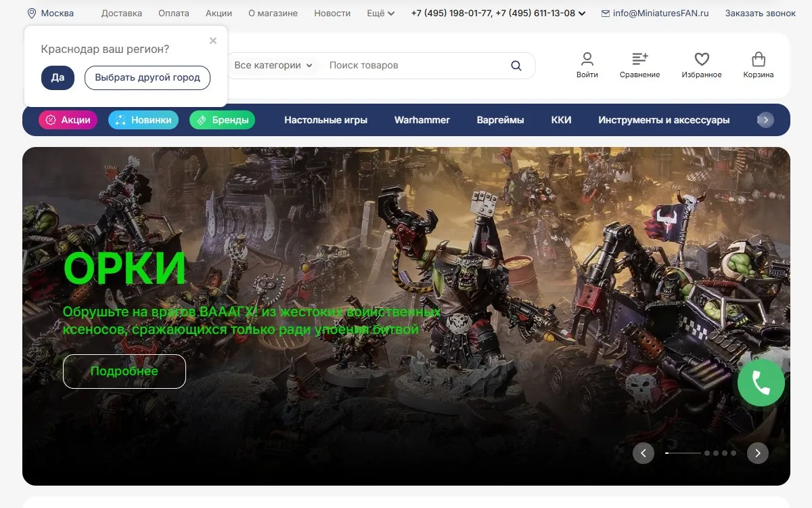This screenshot has height=508, width=812.
Task: Click the search magnifier icon
Action: pyautogui.click(x=516, y=66)
